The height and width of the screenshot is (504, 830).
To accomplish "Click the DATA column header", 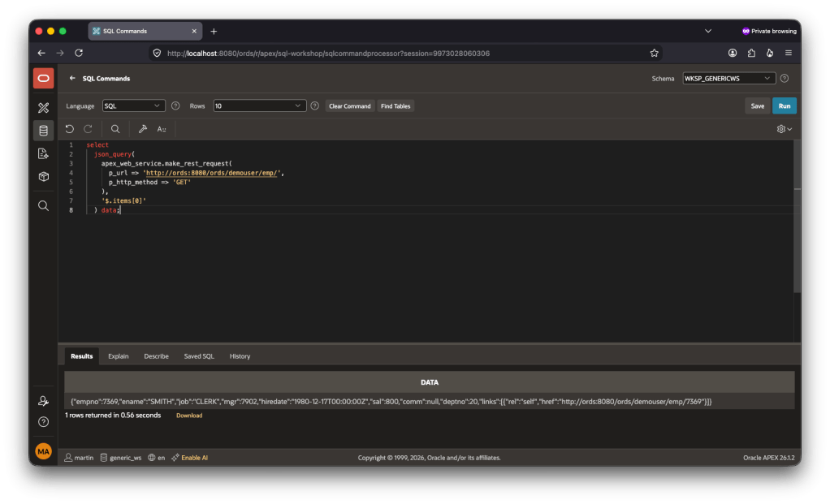I will (430, 381).
